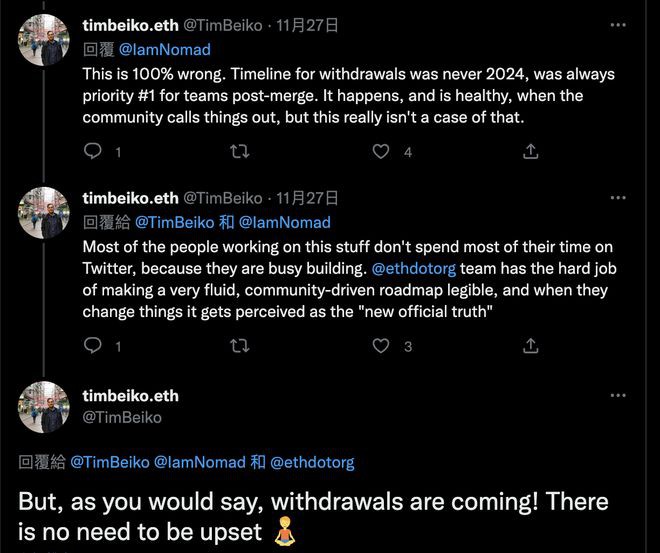The image size is (660, 553).
Task: Click the third tweet's profile avatar
Action: [x=44, y=407]
